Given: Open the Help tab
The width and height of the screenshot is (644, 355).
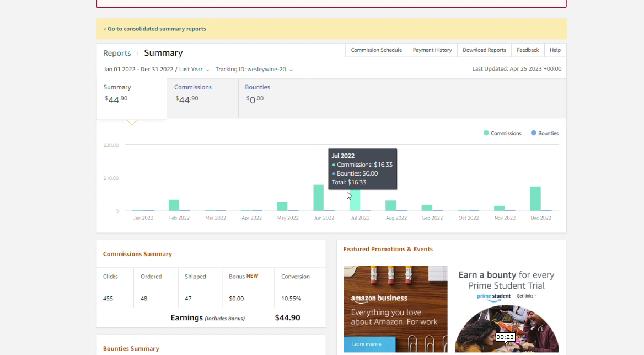Looking at the screenshot, I should click(555, 50).
